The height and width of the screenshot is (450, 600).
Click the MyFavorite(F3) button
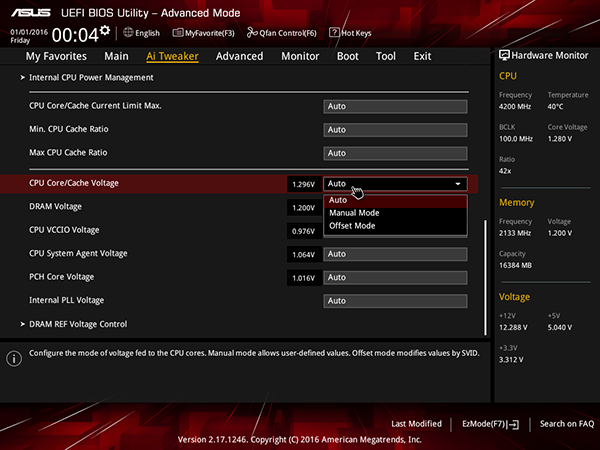(x=204, y=33)
